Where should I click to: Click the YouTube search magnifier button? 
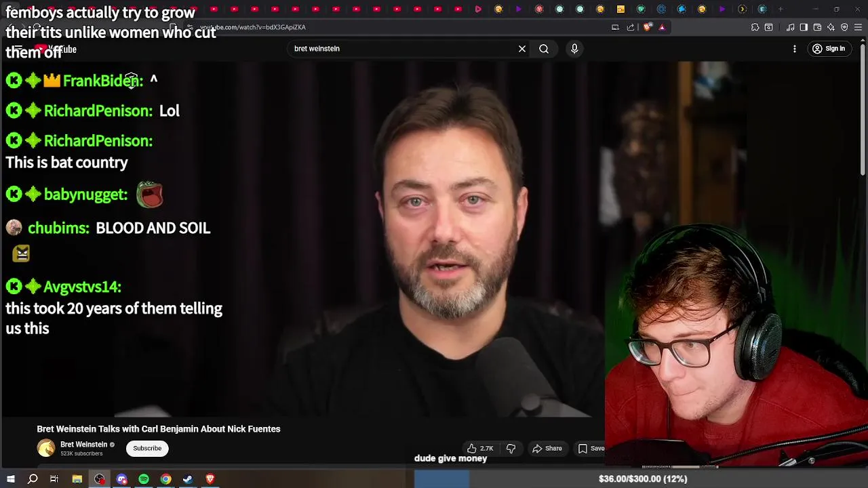[x=544, y=49]
